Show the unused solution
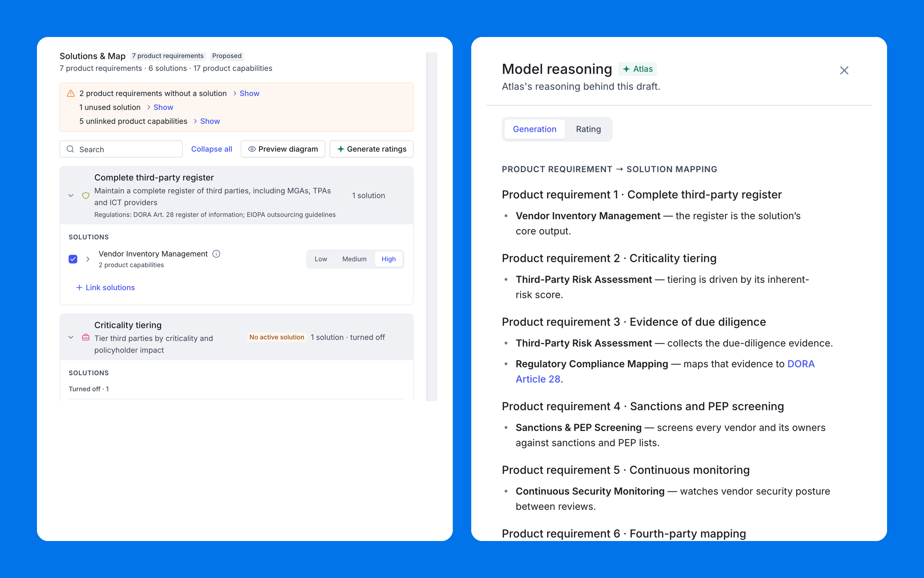The width and height of the screenshot is (924, 578). pyautogui.click(x=160, y=107)
